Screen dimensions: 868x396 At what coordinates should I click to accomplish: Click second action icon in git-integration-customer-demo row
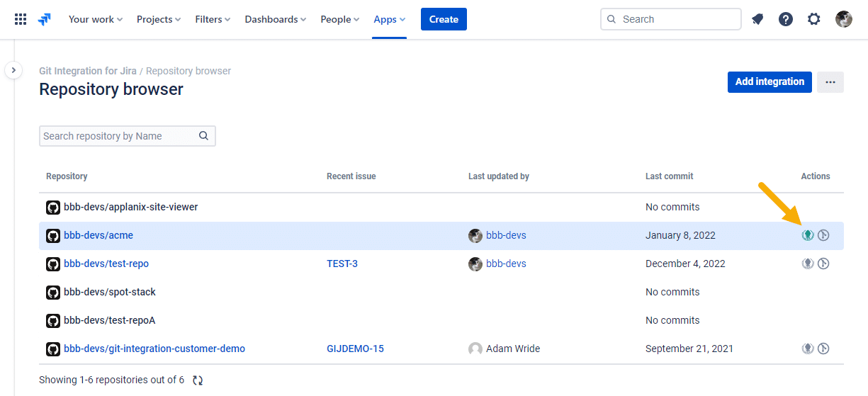click(x=823, y=349)
